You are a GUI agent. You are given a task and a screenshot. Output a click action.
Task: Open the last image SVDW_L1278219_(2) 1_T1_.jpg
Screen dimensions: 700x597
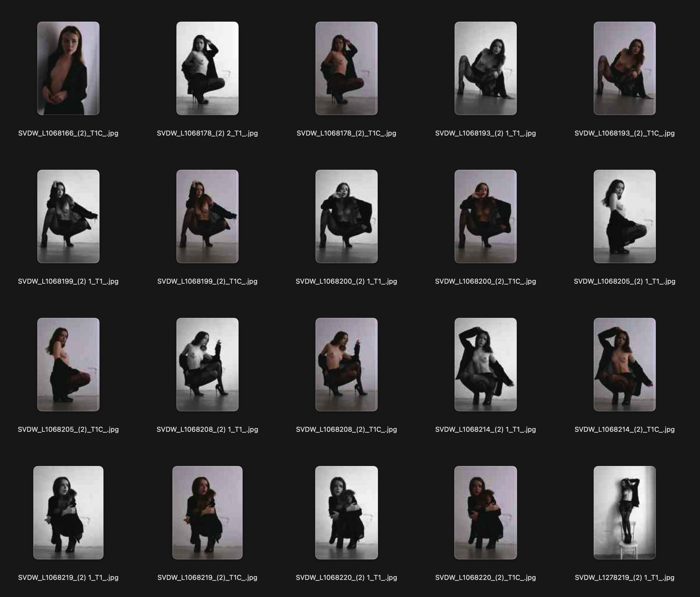click(x=625, y=513)
